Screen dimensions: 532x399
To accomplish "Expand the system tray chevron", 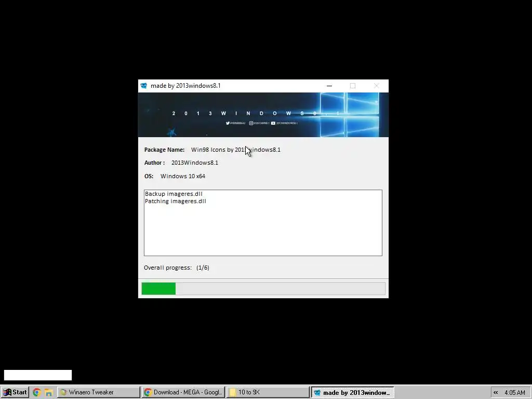I will pos(496,393).
